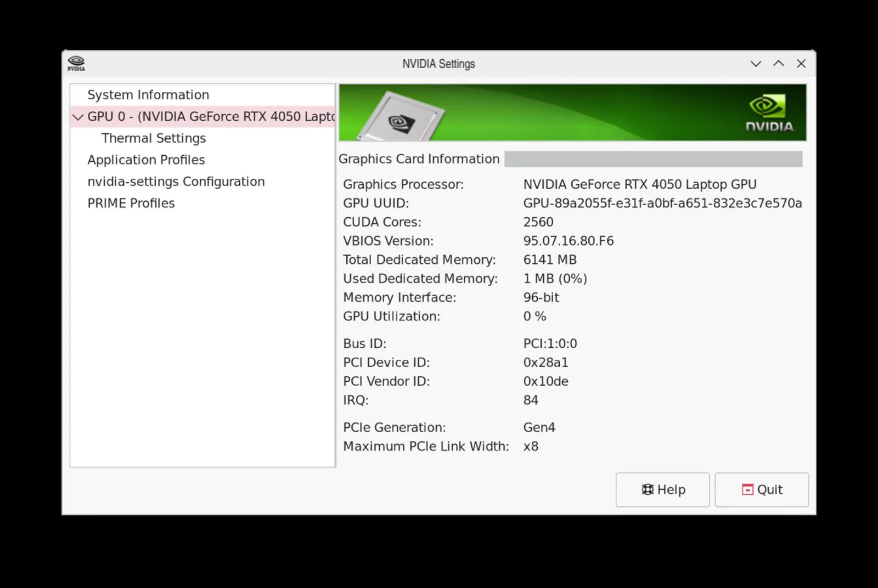Click the Help button
878x588 pixels.
663,490
